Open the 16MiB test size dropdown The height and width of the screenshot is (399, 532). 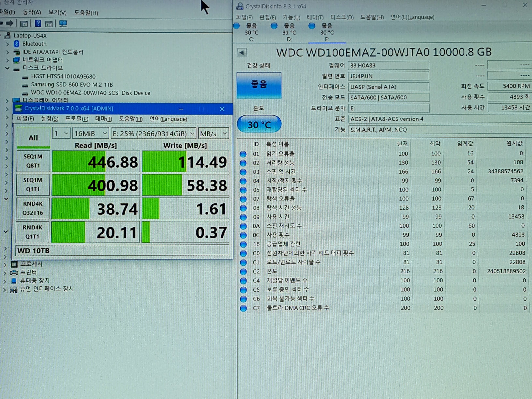(91, 133)
